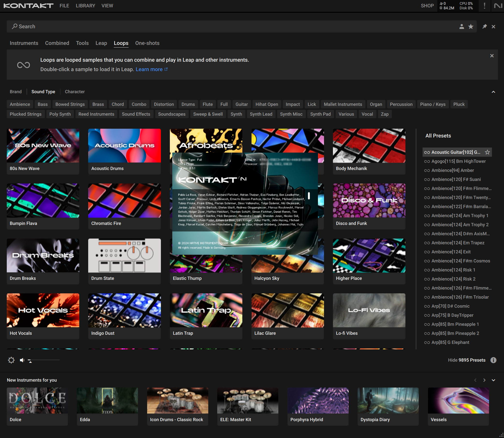504x438 pixels.
Task: Toggle the Ambience tag filter
Action: [20, 104]
